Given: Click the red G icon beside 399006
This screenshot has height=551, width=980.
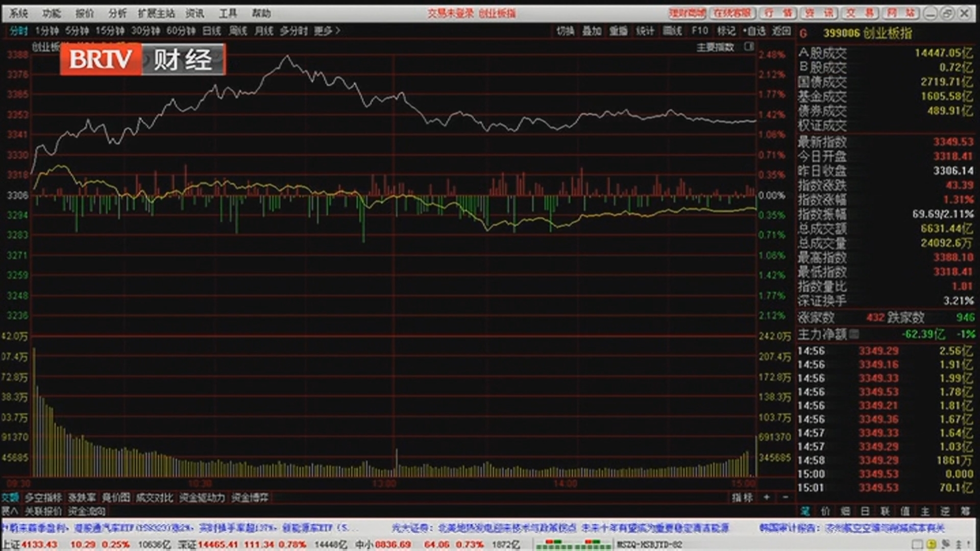Looking at the screenshot, I should click(x=803, y=34).
